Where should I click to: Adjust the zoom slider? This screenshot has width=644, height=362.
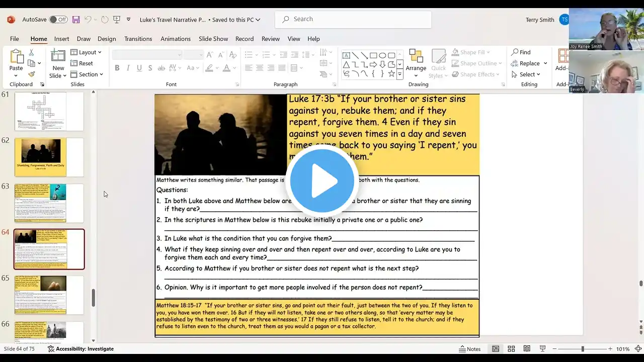pos(583,349)
